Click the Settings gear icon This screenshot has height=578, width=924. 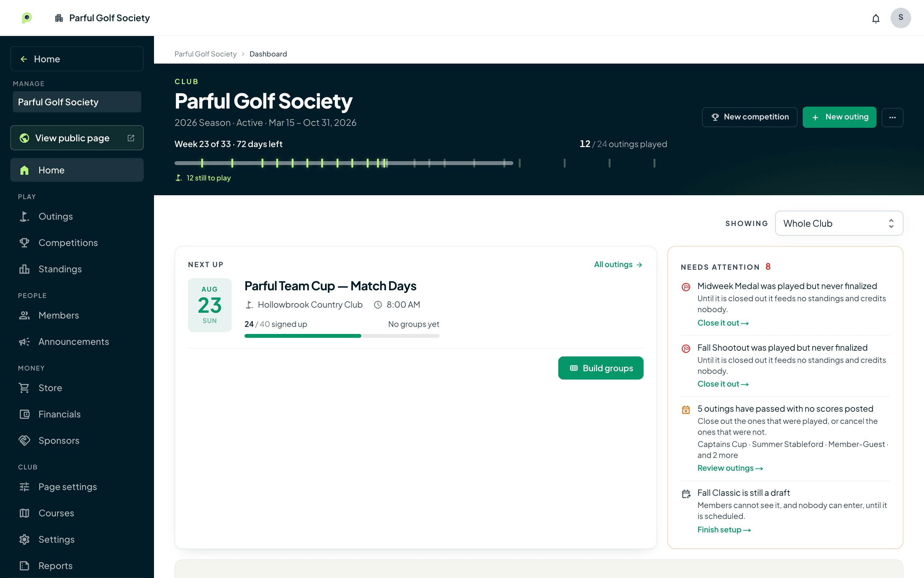[x=24, y=540]
